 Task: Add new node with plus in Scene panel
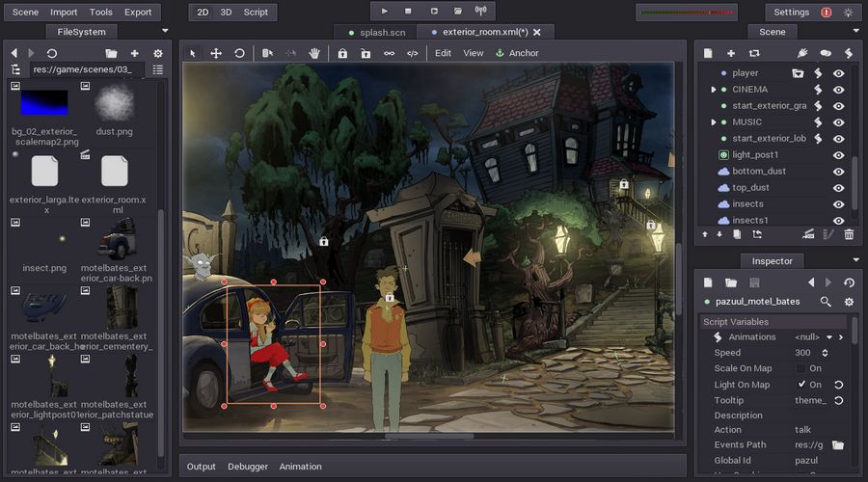pos(731,53)
